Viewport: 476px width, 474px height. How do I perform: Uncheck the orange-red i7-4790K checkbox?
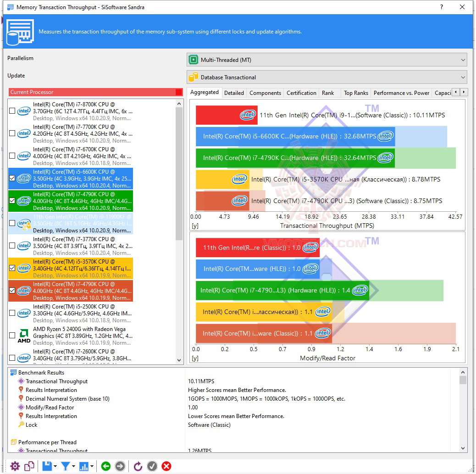point(12,291)
